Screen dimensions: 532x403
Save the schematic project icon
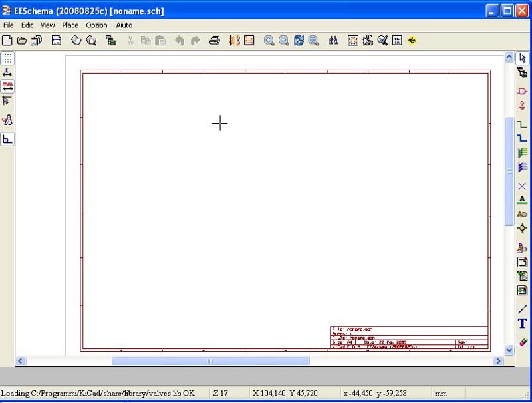37,41
